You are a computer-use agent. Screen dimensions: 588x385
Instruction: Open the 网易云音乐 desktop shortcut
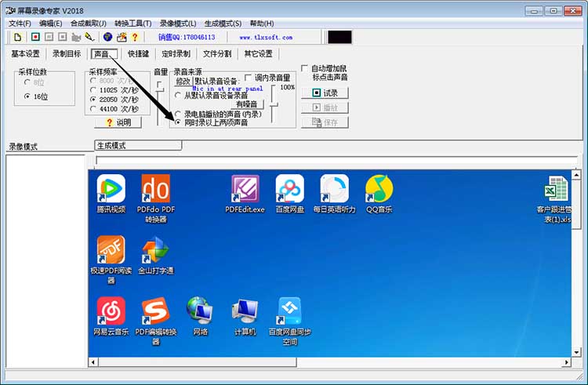tap(111, 316)
